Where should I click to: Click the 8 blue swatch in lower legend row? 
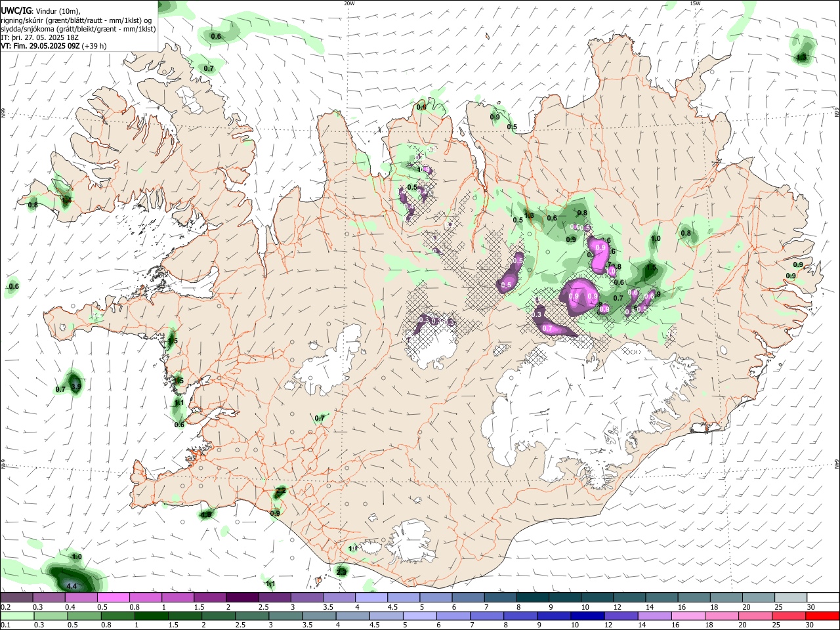(x=519, y=616)
